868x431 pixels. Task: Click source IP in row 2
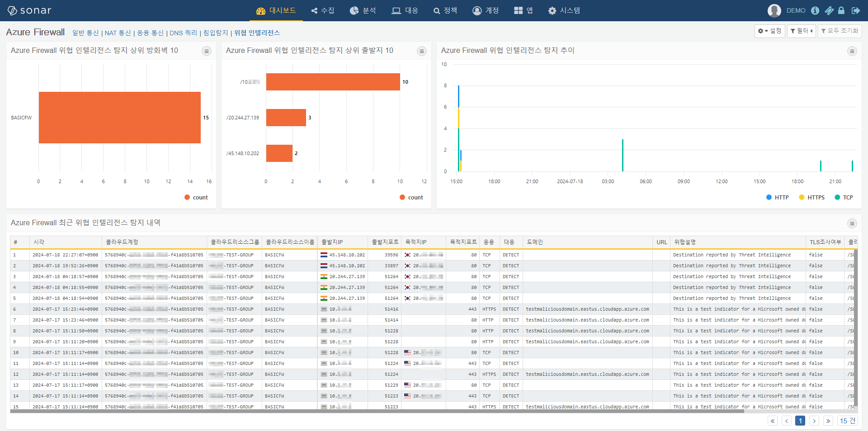tap(347, 266)
